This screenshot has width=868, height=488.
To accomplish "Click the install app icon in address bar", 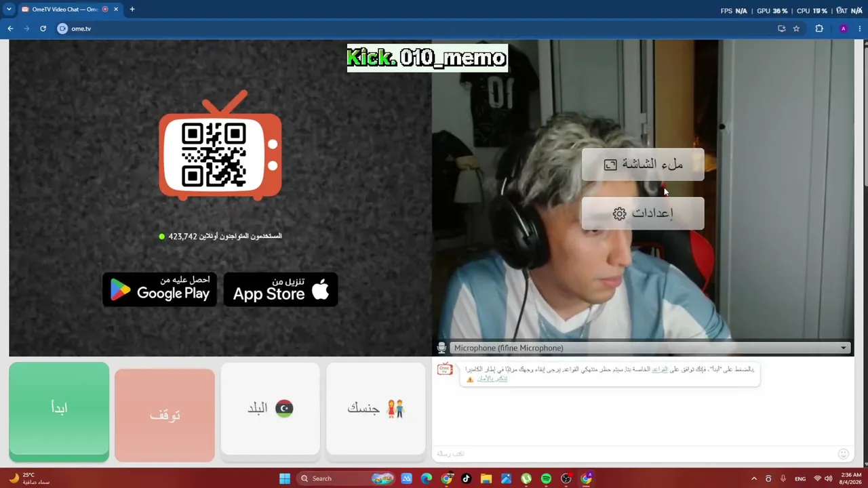I will pos(782,28).
